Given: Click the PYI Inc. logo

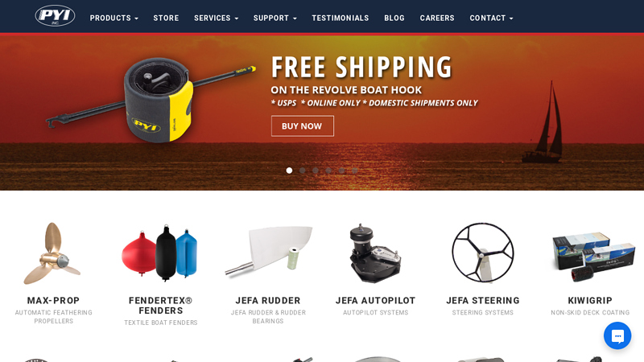Looking at the screenshot, I should (55, 15).
